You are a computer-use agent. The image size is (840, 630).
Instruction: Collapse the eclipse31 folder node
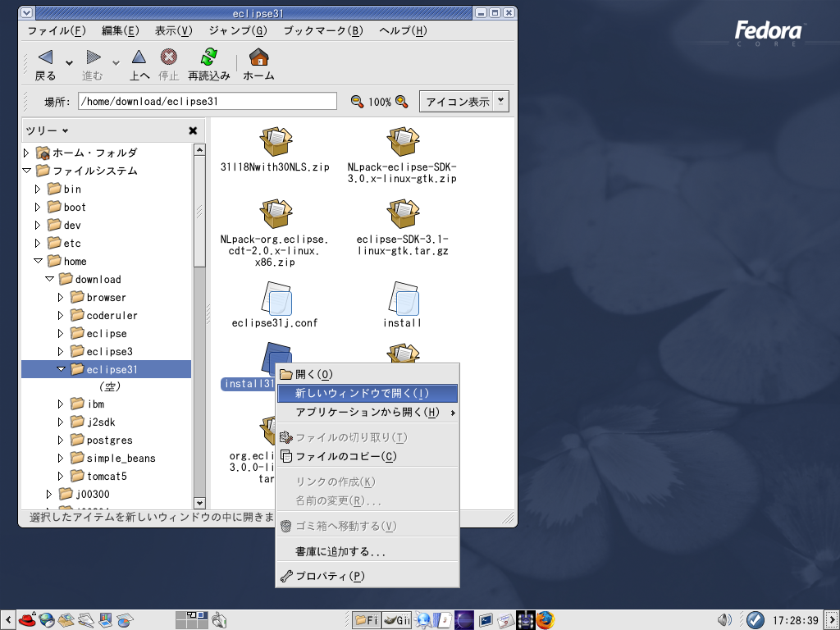click(x=61, y=369)
